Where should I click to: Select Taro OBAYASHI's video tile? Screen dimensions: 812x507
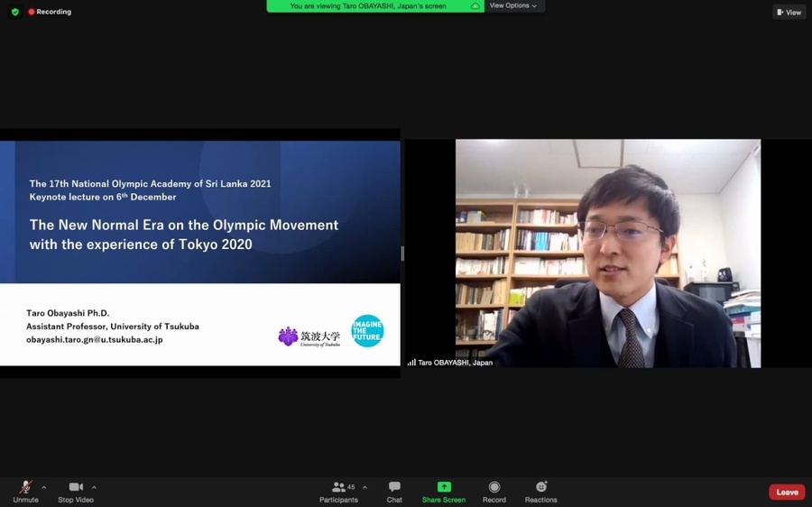click(x=607, y=253)
